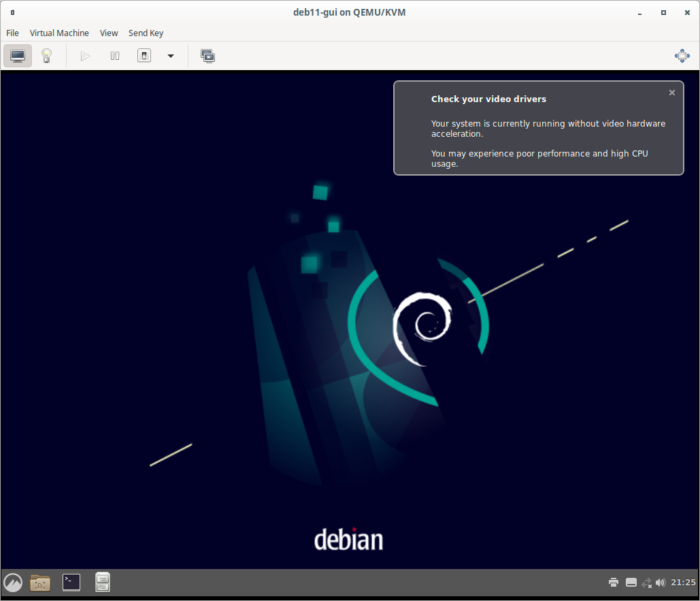Open the View menu
Viewport: 700px width, 601px height.
tap(108, 33)
